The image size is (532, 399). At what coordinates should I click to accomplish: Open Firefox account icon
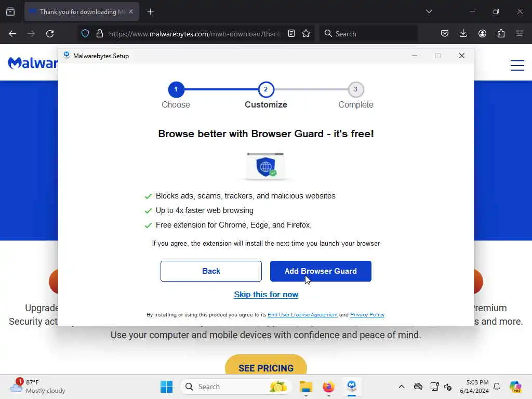coord(482,33)
